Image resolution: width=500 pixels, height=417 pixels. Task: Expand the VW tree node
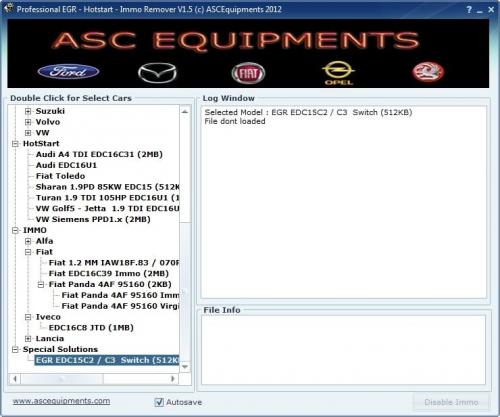click(x=28, y=133)
